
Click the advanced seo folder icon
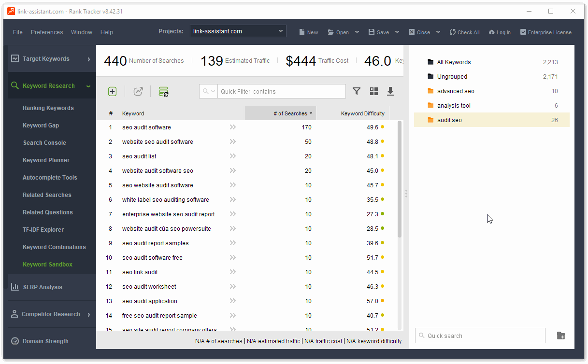click(430, 91)
